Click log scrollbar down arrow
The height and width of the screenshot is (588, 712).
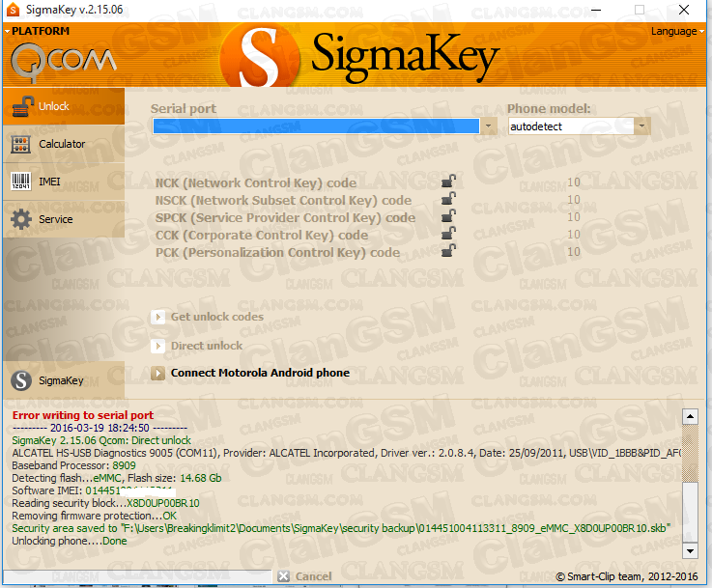690,550
